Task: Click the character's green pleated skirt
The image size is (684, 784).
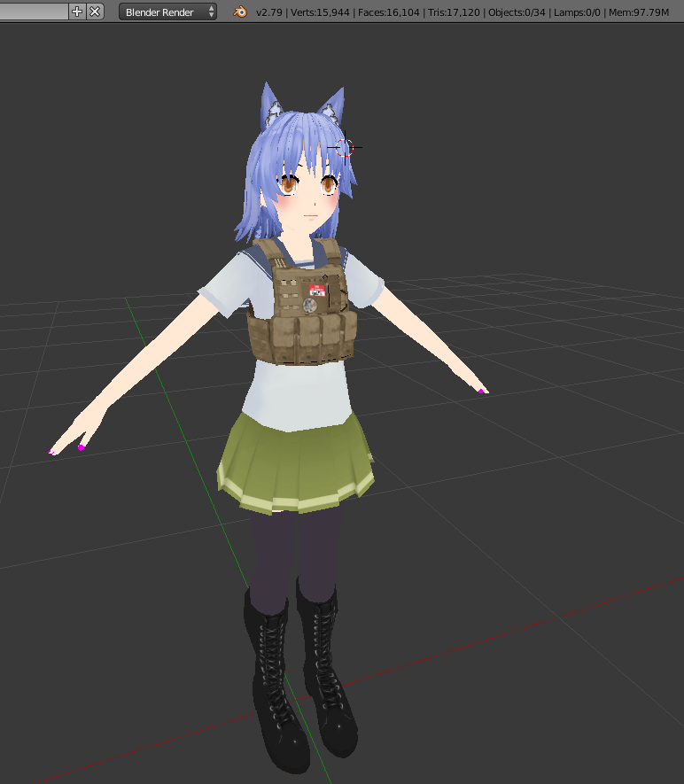Action: [x=296, y=464]
